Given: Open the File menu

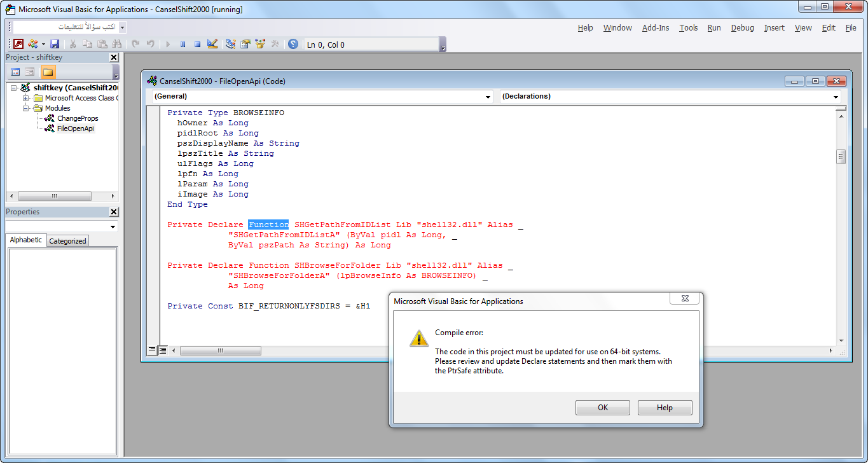Looking at the screenshot, I should click(x=851, y=27).
